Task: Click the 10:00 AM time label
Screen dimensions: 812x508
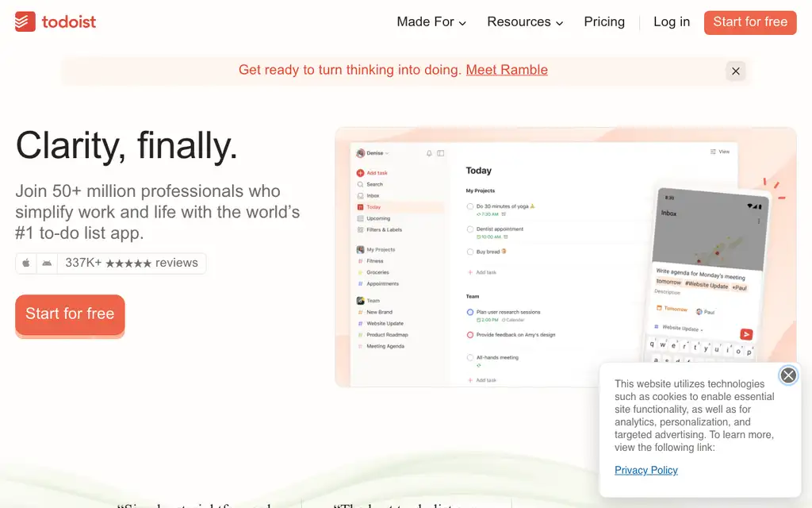Action: pos(488,237)
